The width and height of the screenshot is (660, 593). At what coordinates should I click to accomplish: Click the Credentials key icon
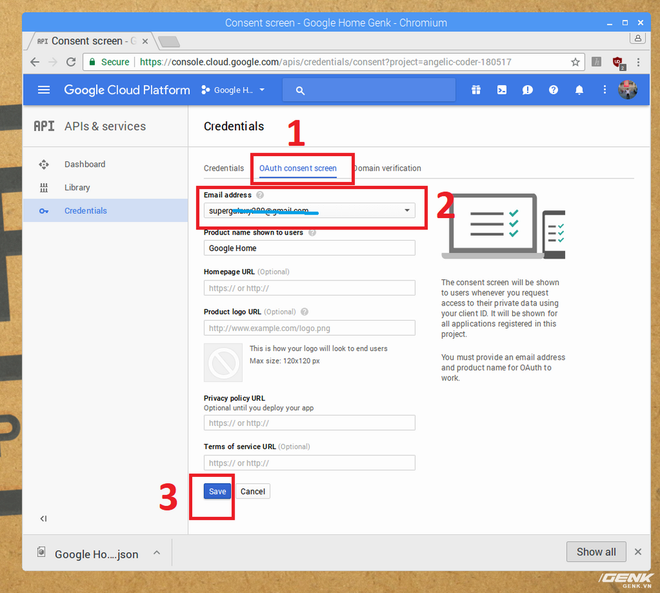(44, 211)
